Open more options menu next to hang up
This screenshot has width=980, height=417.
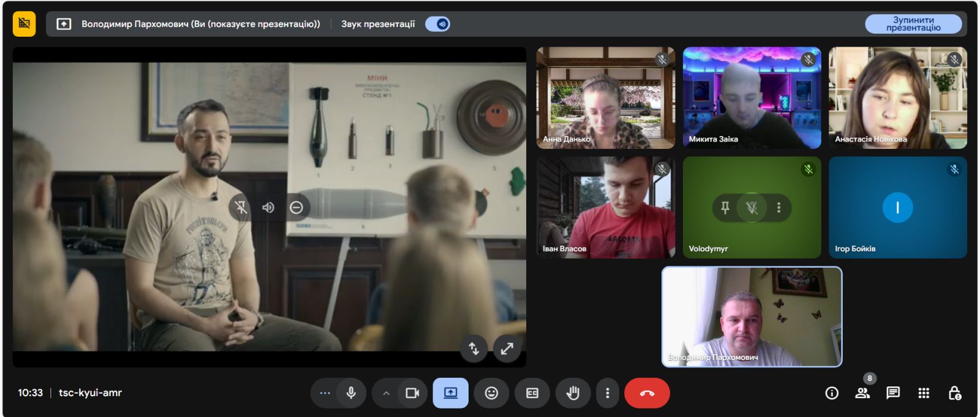[x=607, y=393]
